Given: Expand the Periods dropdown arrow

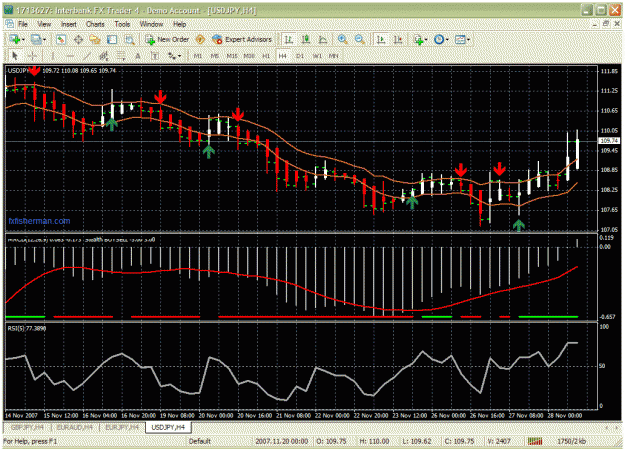Looking at the screenshot, I should [447, 39].
